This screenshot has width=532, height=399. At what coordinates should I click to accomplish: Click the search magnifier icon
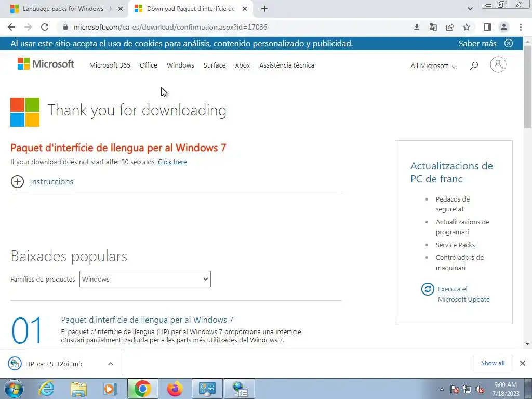click(474, 66)
